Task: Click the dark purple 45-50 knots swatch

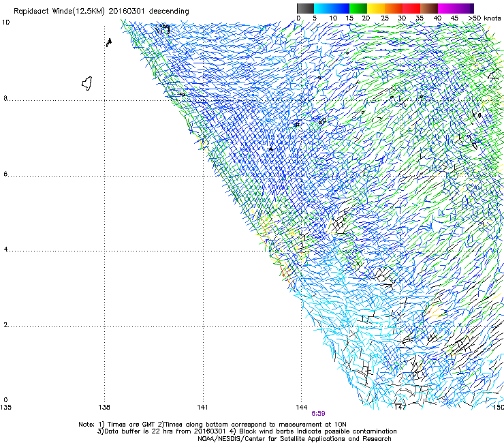Action: pos(464,8)
